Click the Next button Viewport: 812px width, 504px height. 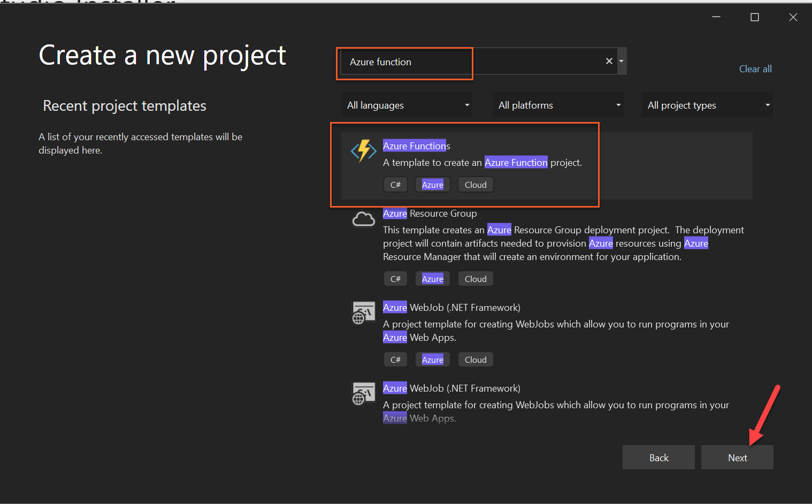(x=737, y=457)
